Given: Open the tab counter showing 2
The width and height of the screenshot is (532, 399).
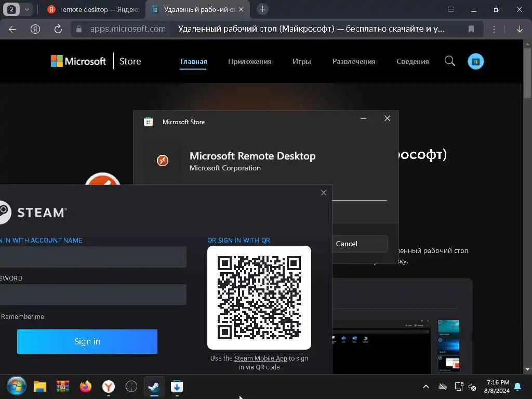Looking at the screenshot, I should [11, 9].
